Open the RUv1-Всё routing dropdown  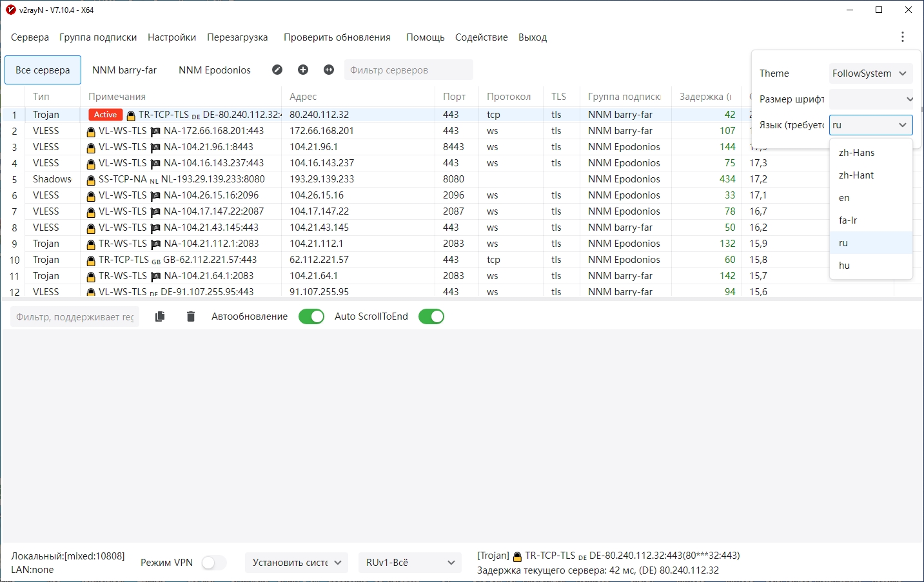pos(410,563)
